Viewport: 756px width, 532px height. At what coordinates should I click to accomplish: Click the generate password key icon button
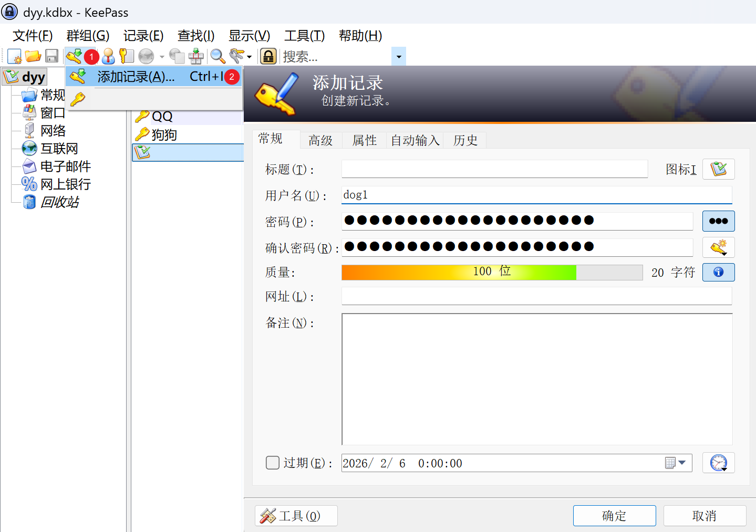718,247
